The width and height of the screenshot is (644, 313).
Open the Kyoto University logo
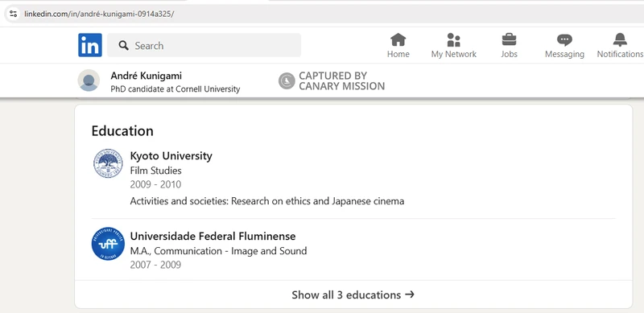108,163
